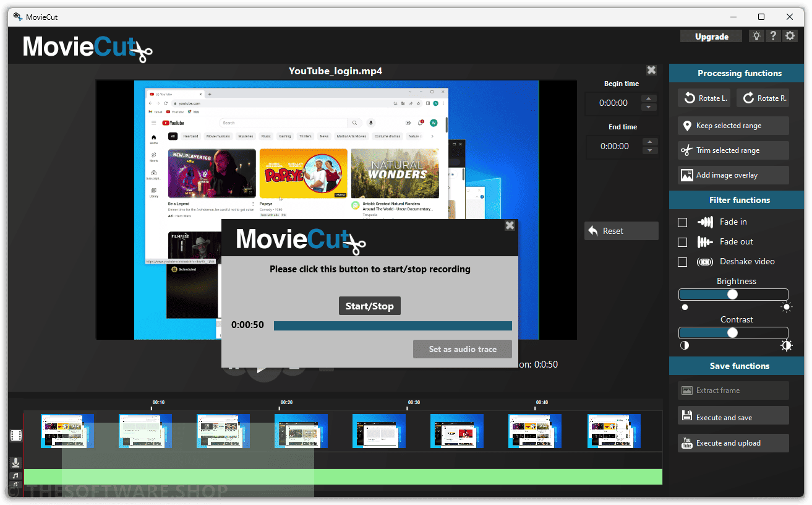Decrease Begin time with down arrow
This screenshot has height=505, width=812.
(649, 108)
